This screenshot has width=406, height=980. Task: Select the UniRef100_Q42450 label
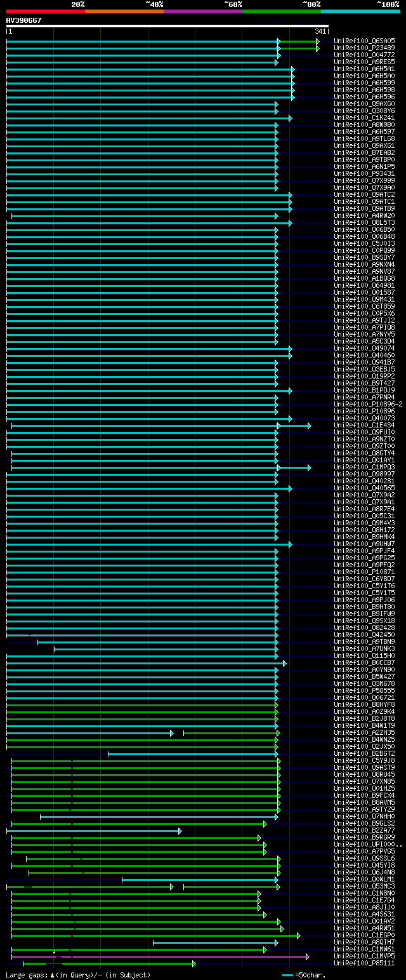364,634
